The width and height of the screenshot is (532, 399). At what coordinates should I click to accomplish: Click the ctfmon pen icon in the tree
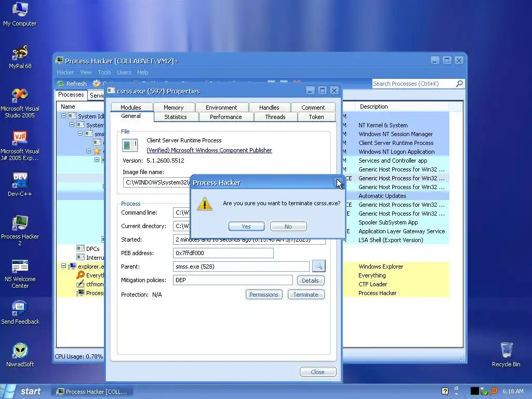coord(81,284)
